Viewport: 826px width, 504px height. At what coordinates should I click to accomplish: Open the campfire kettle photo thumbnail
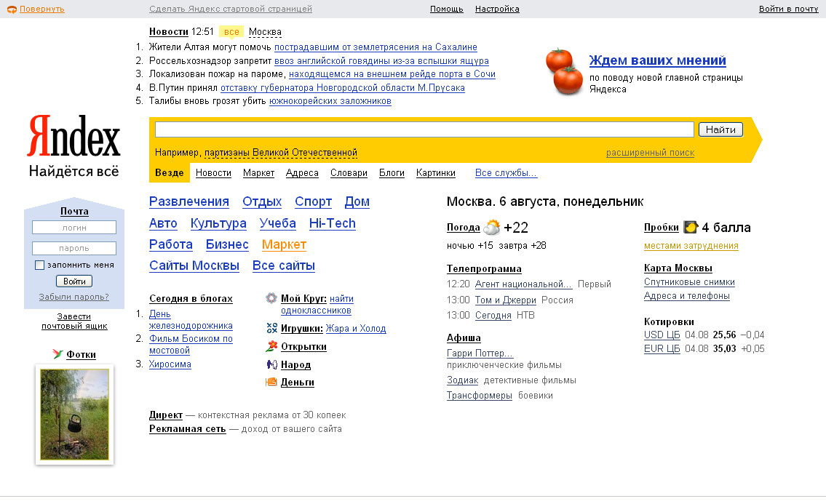74,414
